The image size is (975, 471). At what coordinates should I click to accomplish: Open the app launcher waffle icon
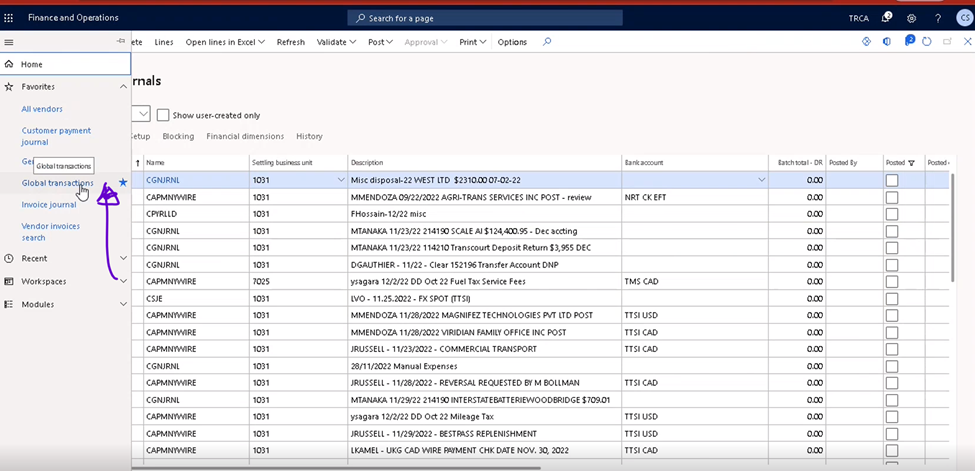pyautogui.click(x=9, y=18)
